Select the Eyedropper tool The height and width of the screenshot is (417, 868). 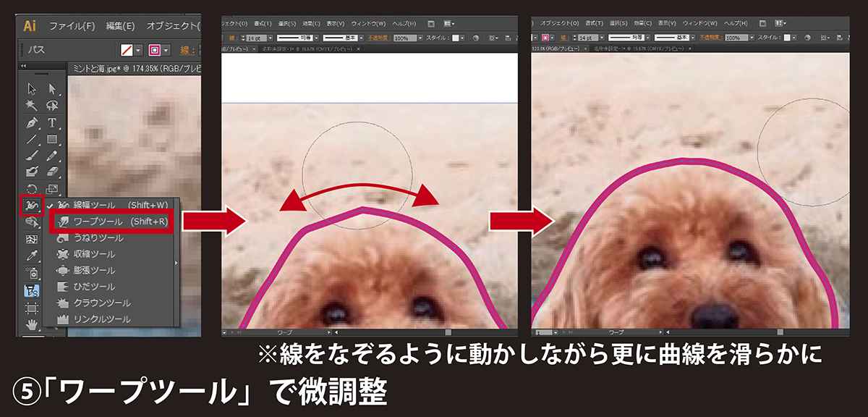pos(32,256)
